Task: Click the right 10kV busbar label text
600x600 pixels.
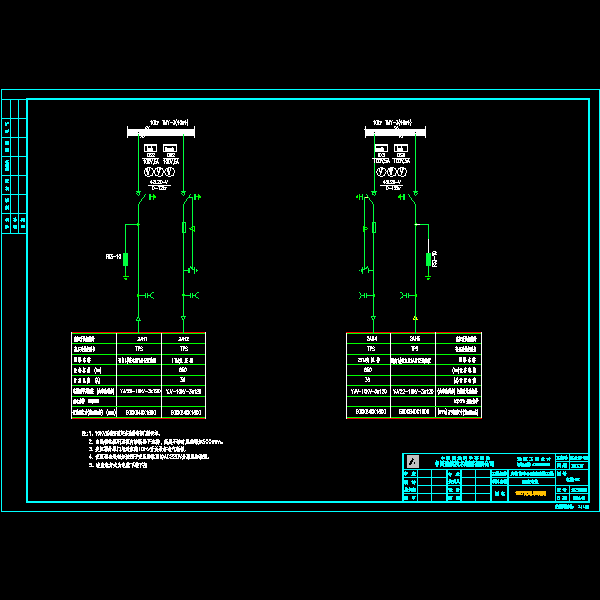Action: click(393, 122)
